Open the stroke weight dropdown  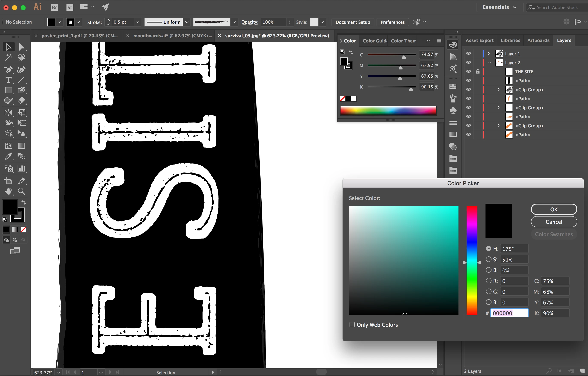(137, 22)
